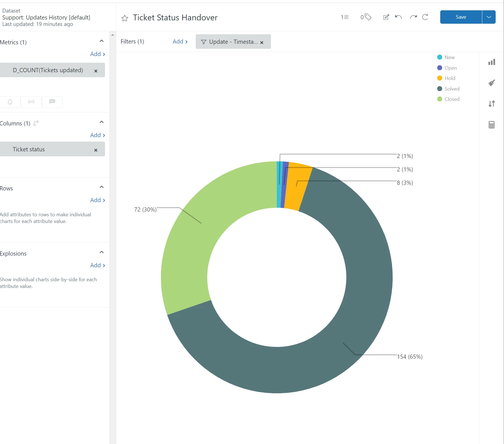Swap columns and rows arrows icon
Viewport: 504px width, 444px height.
(36, 123)
